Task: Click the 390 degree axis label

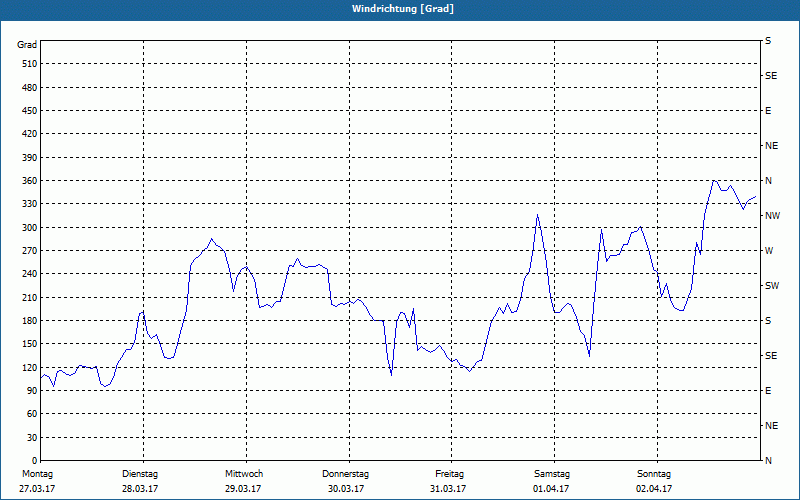Action: (x=30, y=158)
